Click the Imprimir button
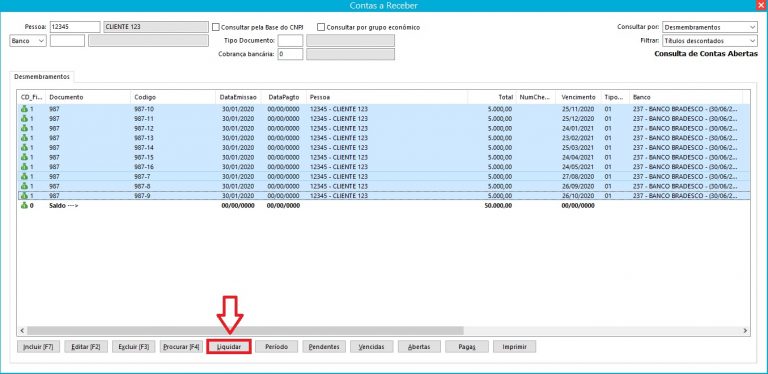 click(x=514, y=347)
